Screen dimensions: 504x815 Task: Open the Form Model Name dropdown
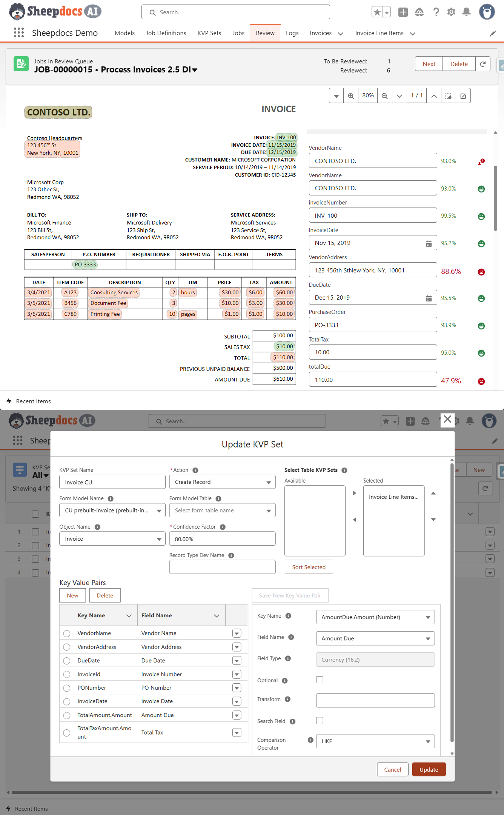coord(112,511)
